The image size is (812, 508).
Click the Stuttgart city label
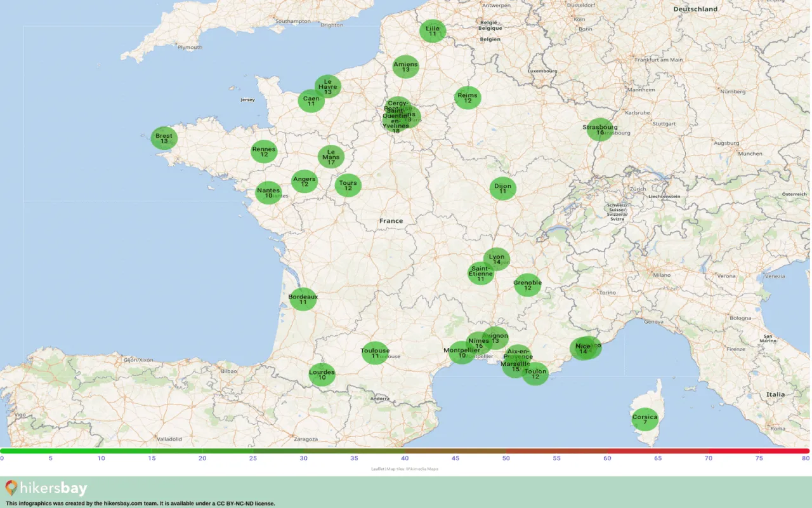(664, 123)
